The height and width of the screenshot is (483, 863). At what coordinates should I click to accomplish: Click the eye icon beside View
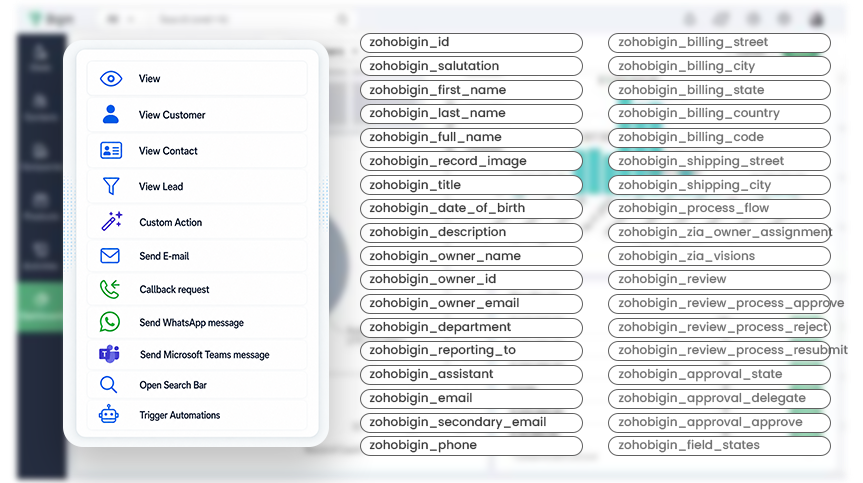point(111,79)
